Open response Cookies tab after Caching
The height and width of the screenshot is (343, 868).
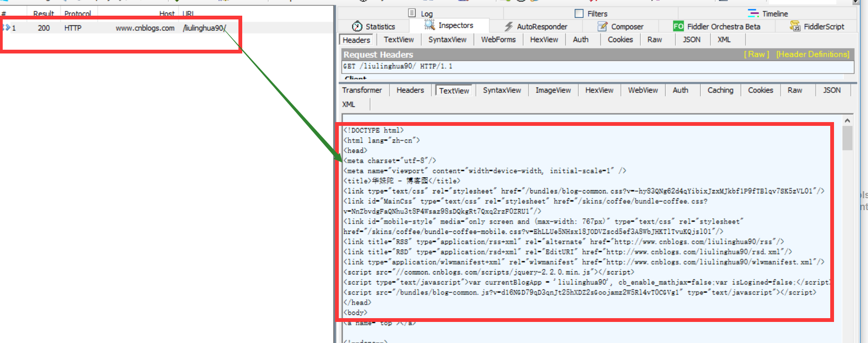761,90
